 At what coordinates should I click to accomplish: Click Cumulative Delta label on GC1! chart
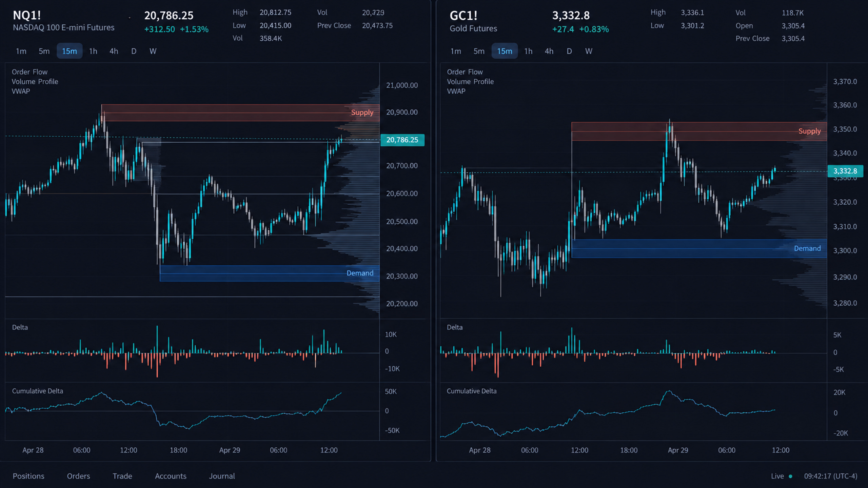point(471,391)
